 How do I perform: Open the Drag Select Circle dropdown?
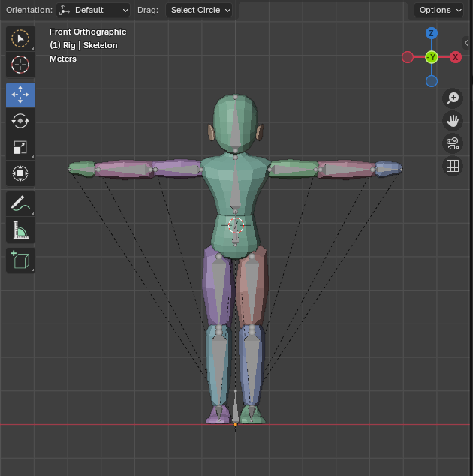[x=199, y=10]
